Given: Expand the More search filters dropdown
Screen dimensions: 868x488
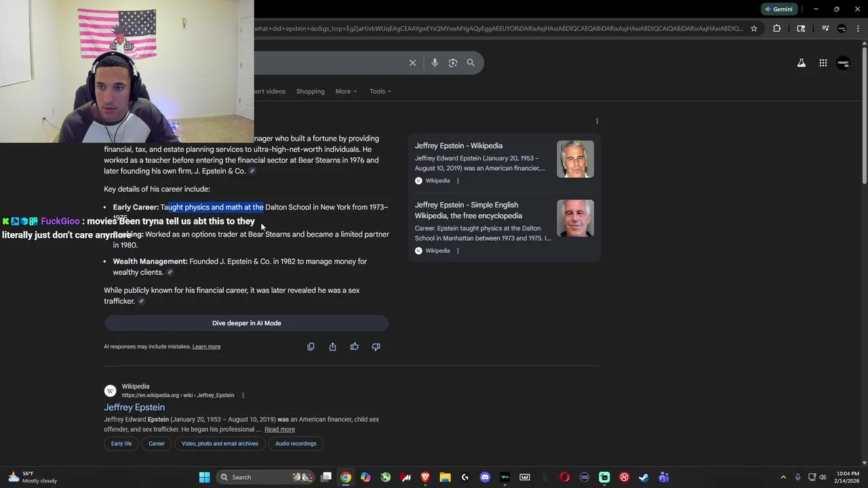Looking at the screenshot, I should pos(346,91).
